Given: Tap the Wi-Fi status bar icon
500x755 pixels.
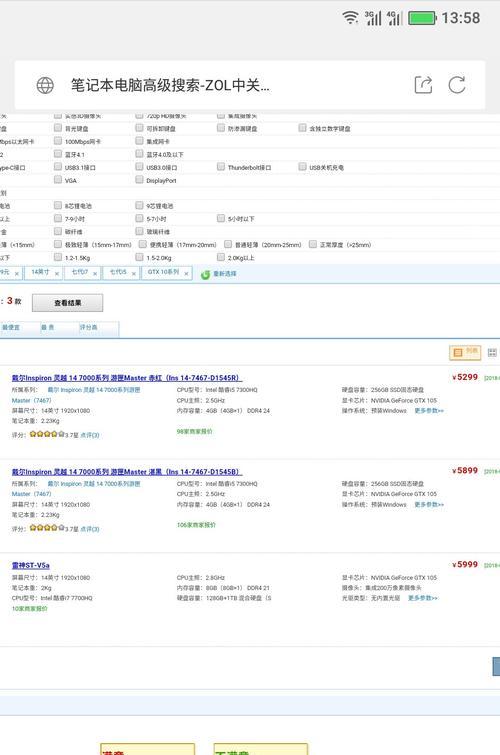Looking at the screenshot, I should click(350, 18).
